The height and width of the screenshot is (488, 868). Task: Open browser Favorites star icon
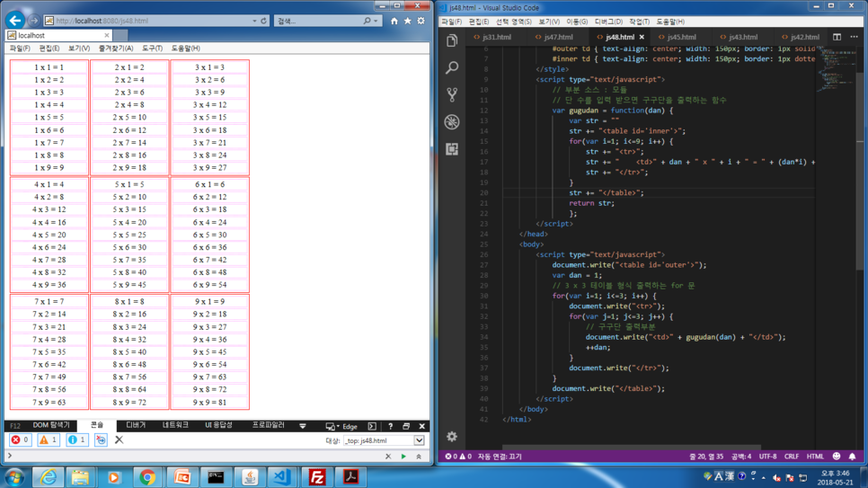point(407,21)
